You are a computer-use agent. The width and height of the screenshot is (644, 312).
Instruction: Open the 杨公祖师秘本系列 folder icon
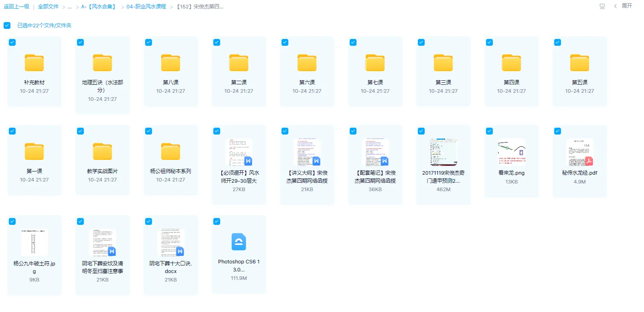170,151
